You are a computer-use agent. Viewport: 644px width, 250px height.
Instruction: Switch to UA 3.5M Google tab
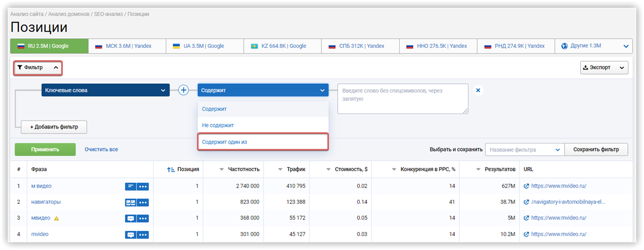click(x=205, y=46)
